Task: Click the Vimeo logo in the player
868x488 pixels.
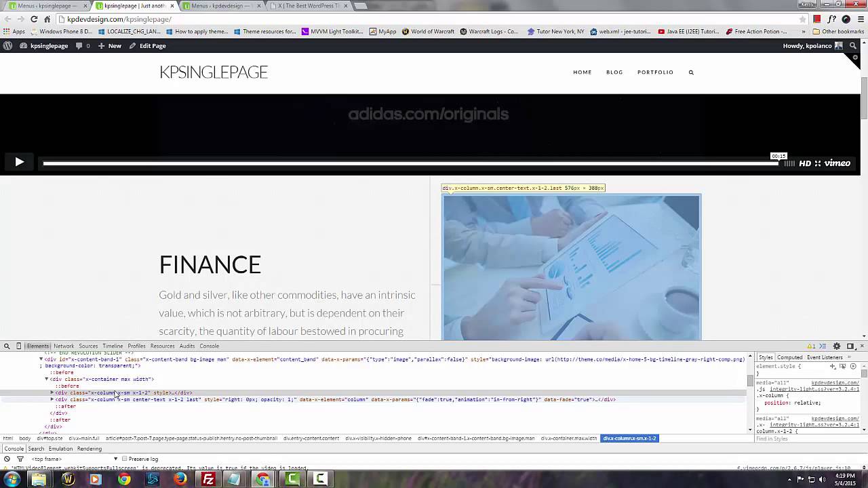Action: coord(837,163)
